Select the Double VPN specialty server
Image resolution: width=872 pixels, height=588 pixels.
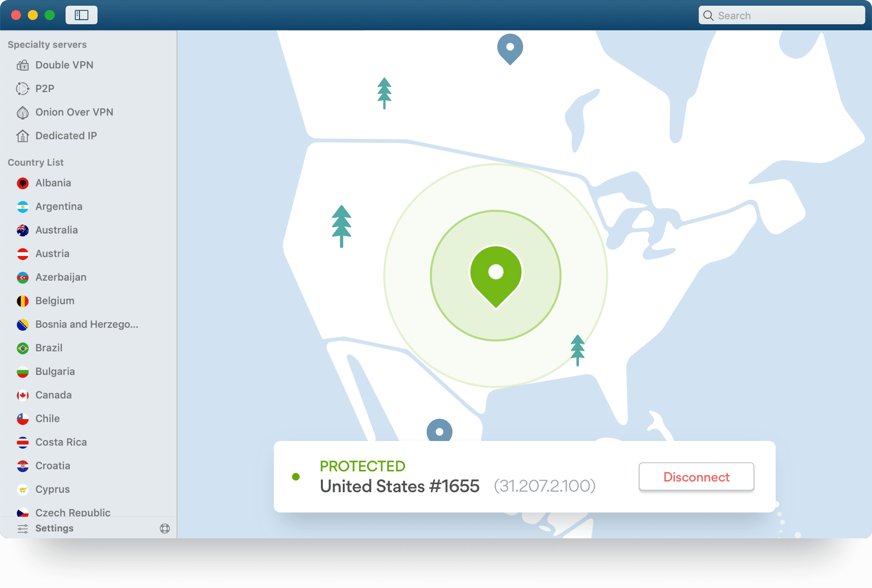(64, 65)
